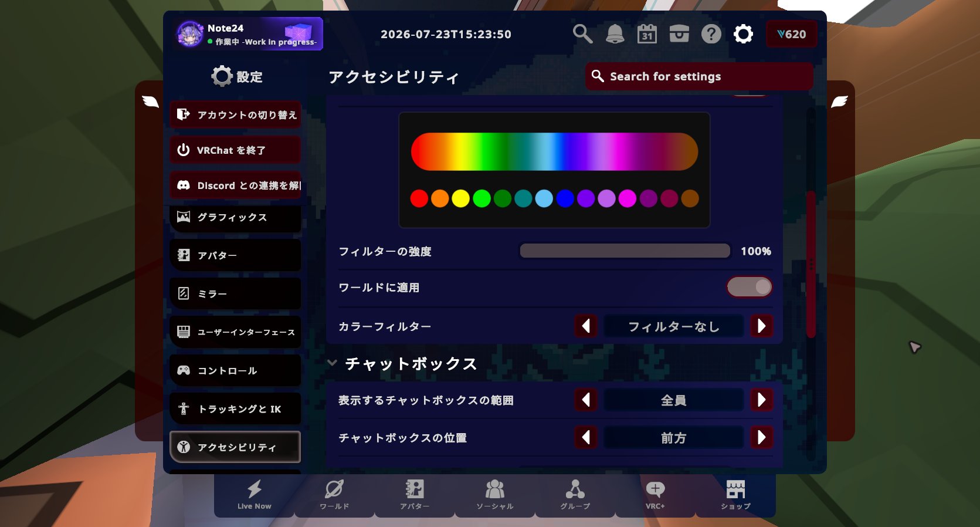Image resolution: width=980 pixels, height=527 pixels.
Task: Open the V620 credits balance
Action: pyautogui.click(x=792, y=34)
